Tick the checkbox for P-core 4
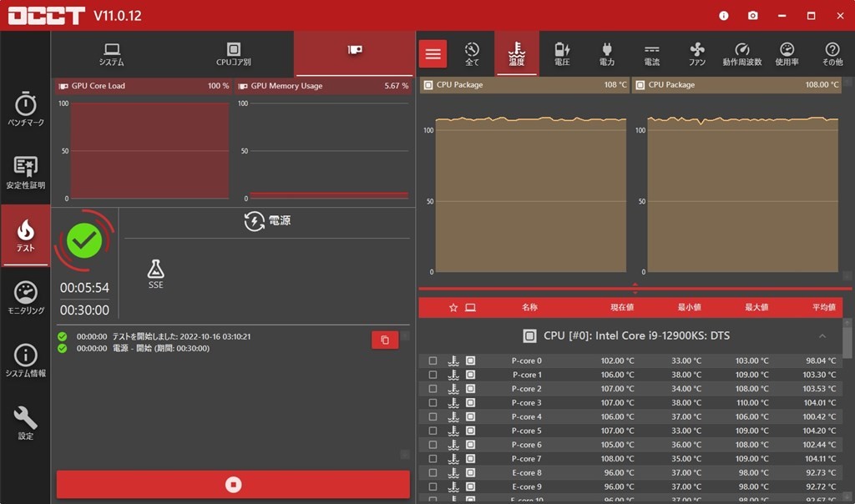The height and width of the screenshot is (504, 855). pyautogui.click(x=433, y=417)
